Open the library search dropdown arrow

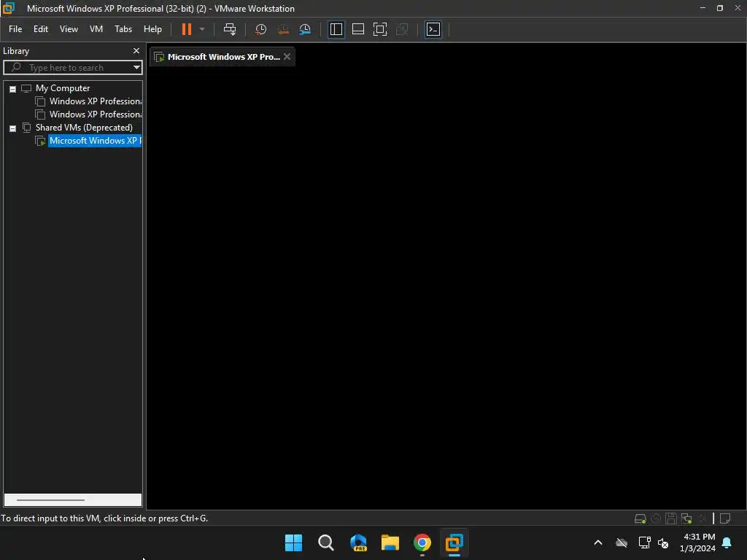pyautogui.click(x=136, y=68)
